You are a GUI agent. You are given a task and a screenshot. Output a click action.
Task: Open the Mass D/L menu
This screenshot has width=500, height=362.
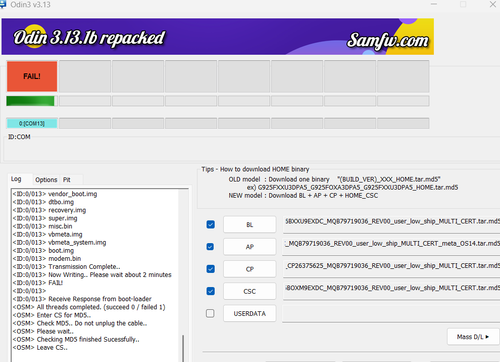tap(473, 337)
